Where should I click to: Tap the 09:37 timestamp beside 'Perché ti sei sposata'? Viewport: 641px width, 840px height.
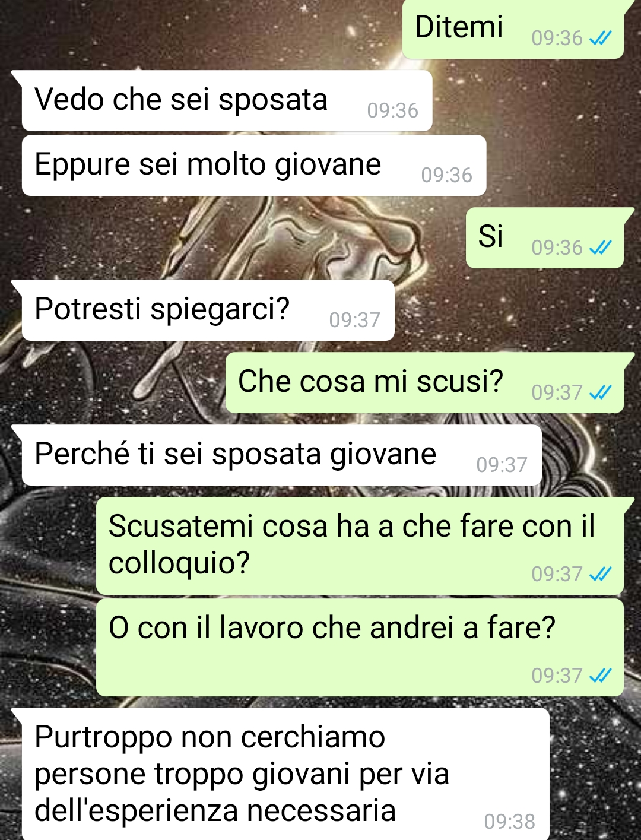pos(502,465)
